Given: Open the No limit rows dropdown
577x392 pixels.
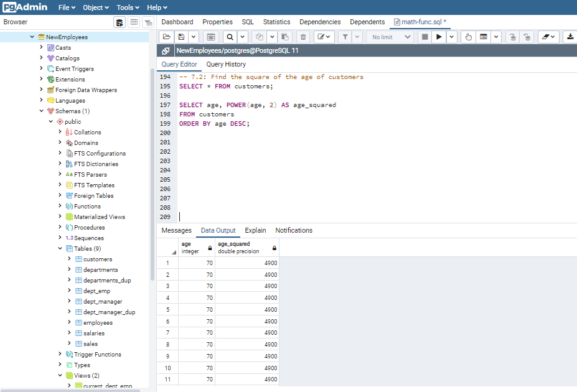Looking at the screenshot, I should [x=390, y=37].
